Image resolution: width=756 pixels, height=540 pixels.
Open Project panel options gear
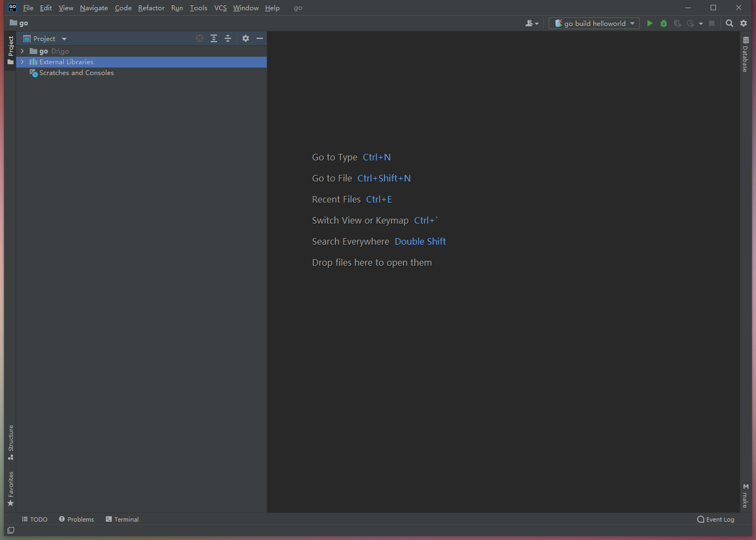(x=246, y=38)
